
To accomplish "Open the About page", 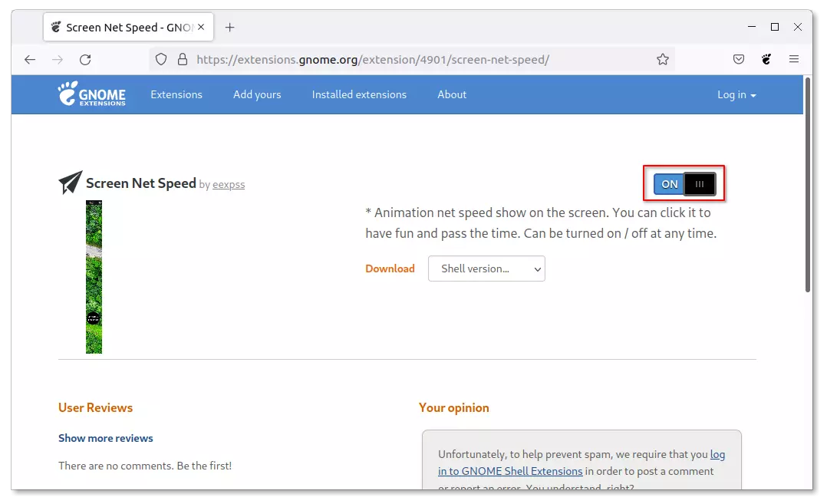I will tap(452, 94).
